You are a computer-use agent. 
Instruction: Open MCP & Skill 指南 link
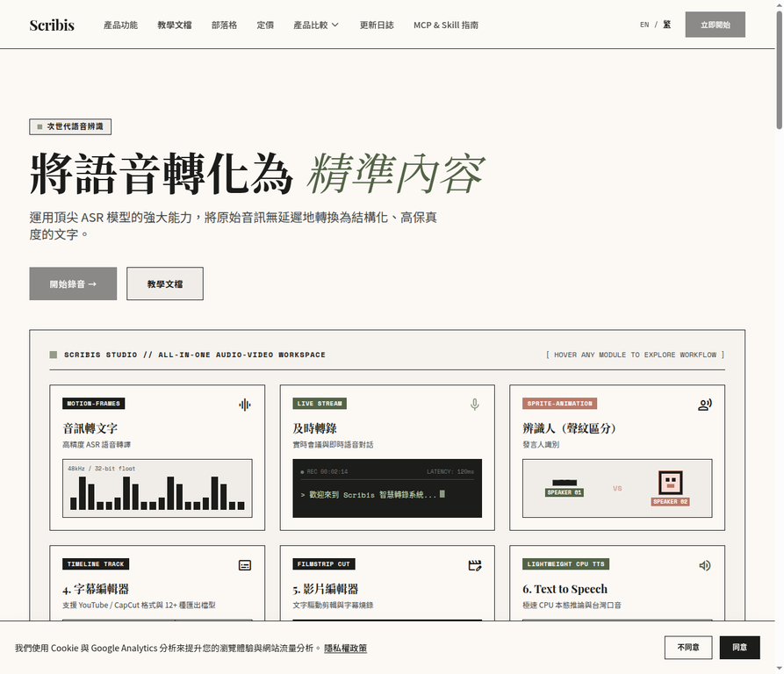(x=445, y=25)
